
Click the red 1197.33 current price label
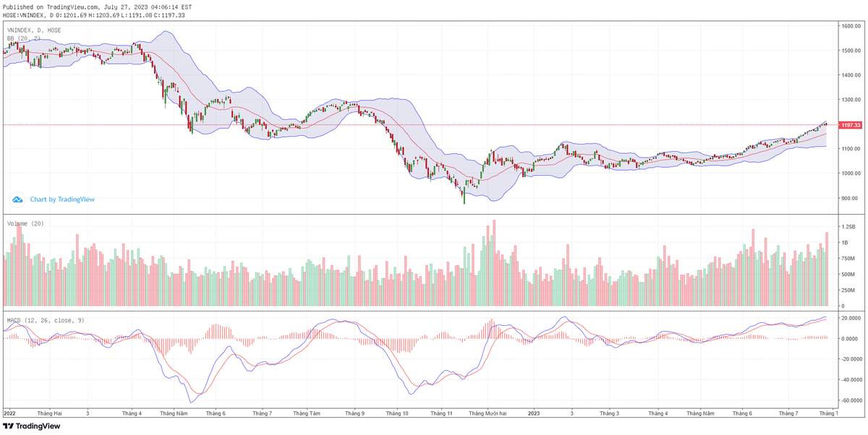(849, 125)
